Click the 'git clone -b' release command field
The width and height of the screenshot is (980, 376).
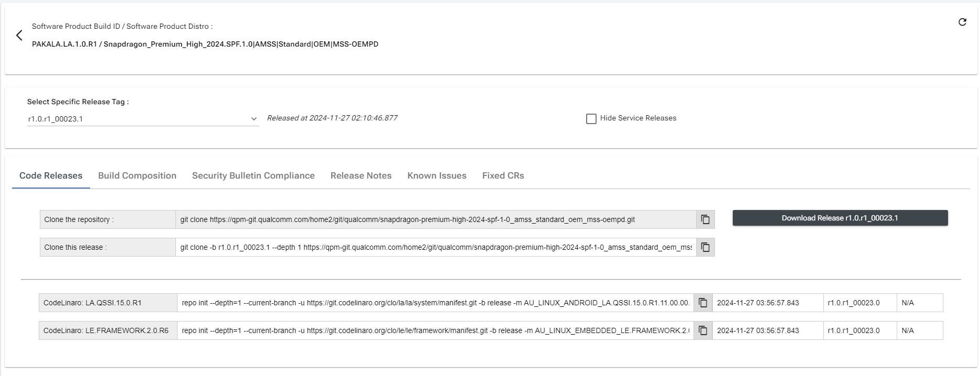435,247
